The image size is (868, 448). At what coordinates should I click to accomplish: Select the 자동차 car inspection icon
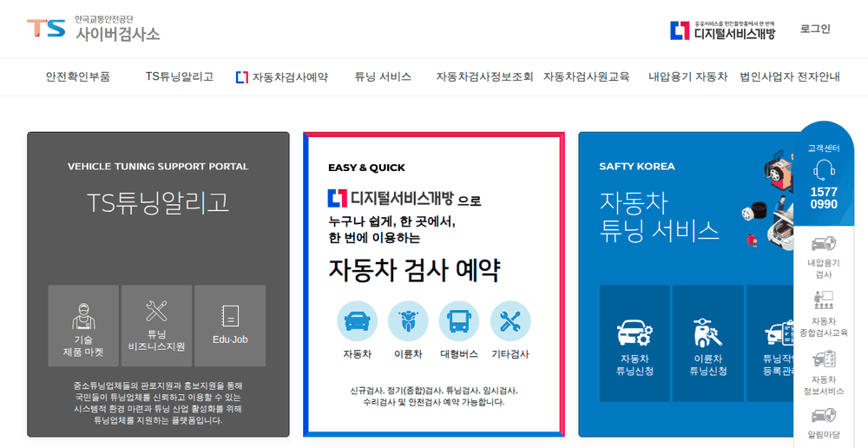point(357,321)
